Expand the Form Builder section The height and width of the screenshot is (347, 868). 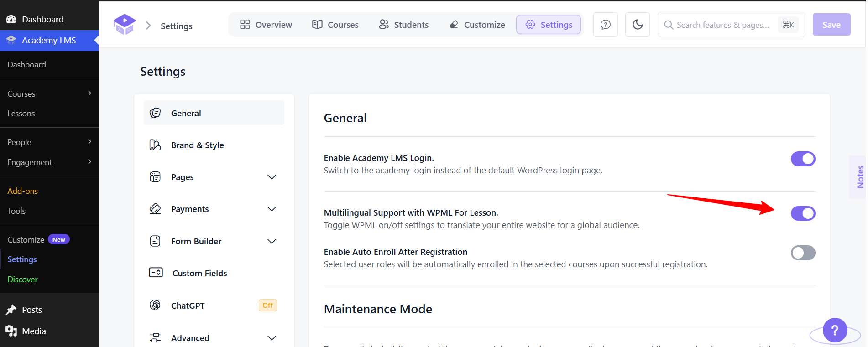pos(272,241)
